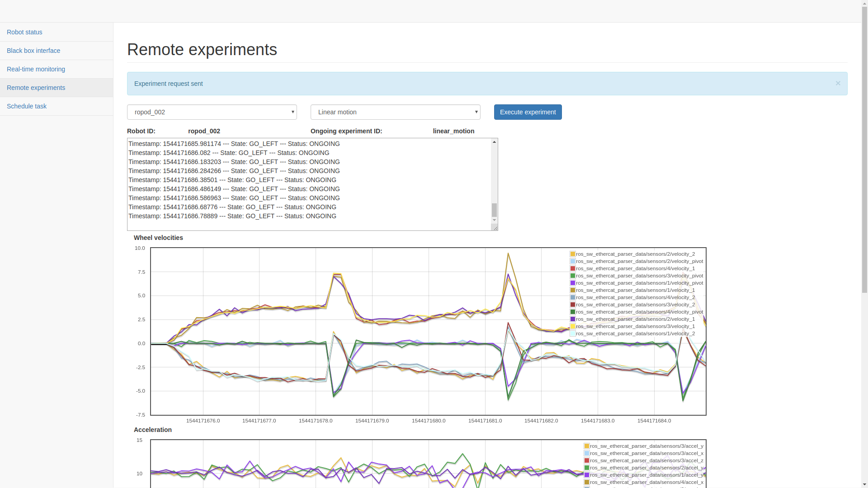
Task: Click the Execute experiment button
Action: point(528,112)
